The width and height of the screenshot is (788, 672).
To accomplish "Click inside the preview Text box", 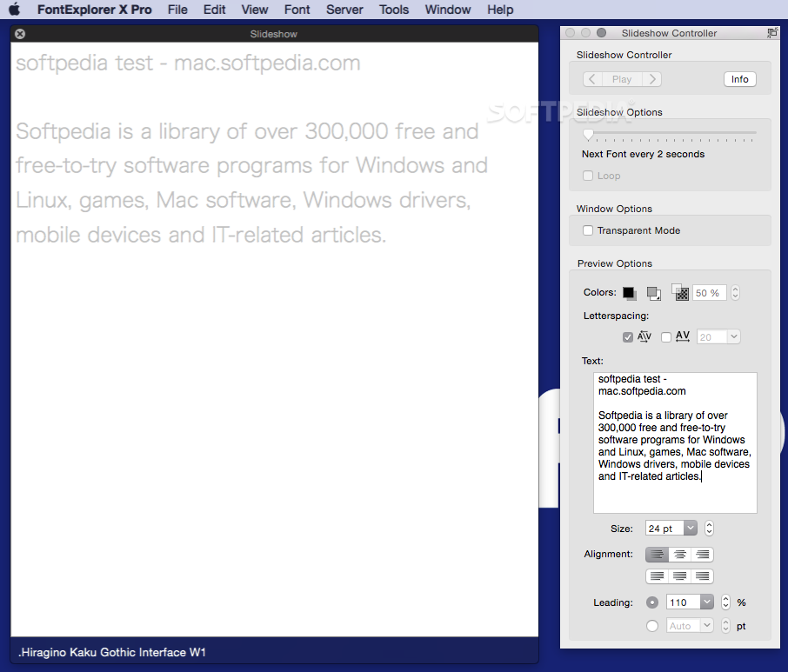I will click(675, 442).
